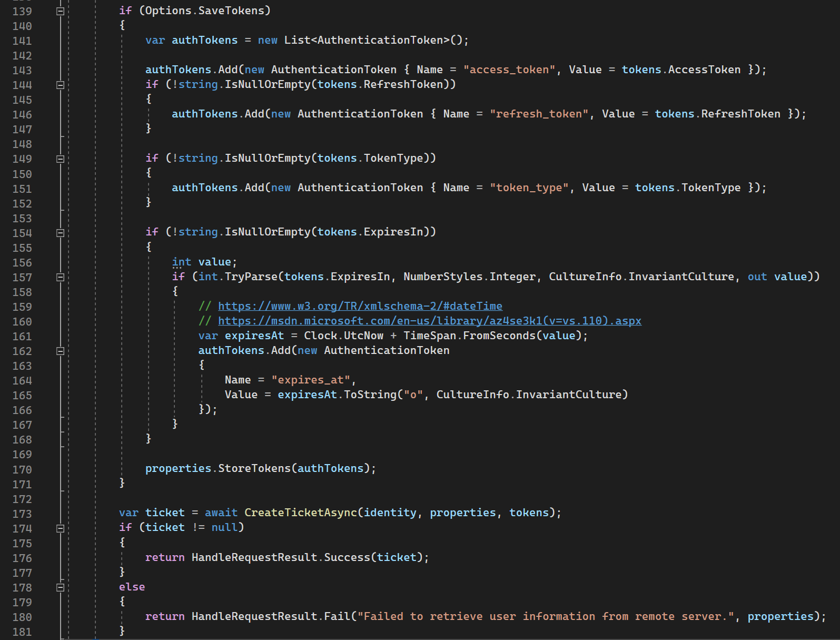
Task: Click line number 173 in the gutter
Action: point(22,514)
